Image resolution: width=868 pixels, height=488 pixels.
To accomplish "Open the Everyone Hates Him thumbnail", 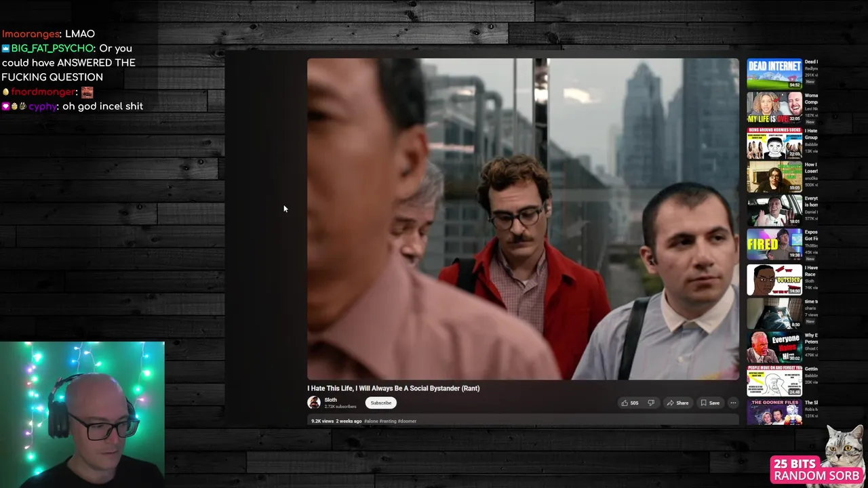I will point(774,347).
